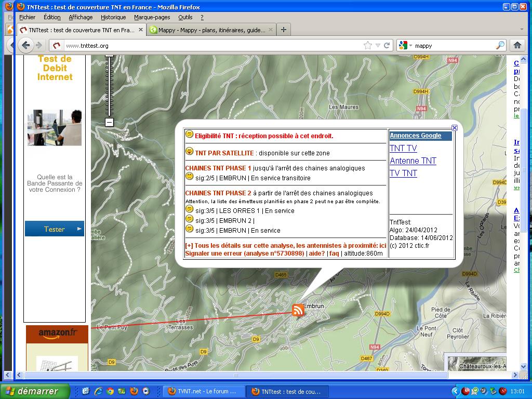The width and height of the screenshot is (532, 399).
Task: Click the vertical page scrollbar thumb
Action: point(523,170)
